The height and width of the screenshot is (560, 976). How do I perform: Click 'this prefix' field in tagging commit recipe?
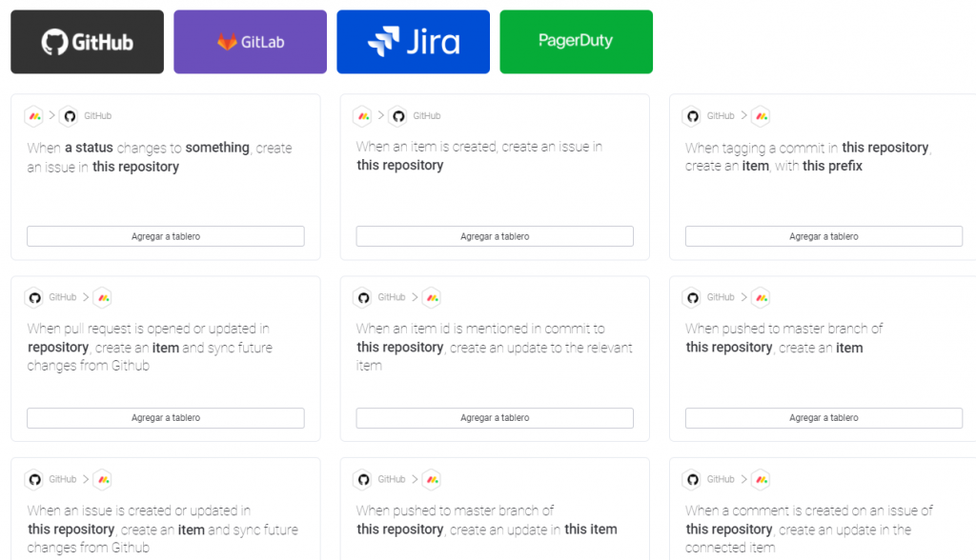(x=832, y=166)
